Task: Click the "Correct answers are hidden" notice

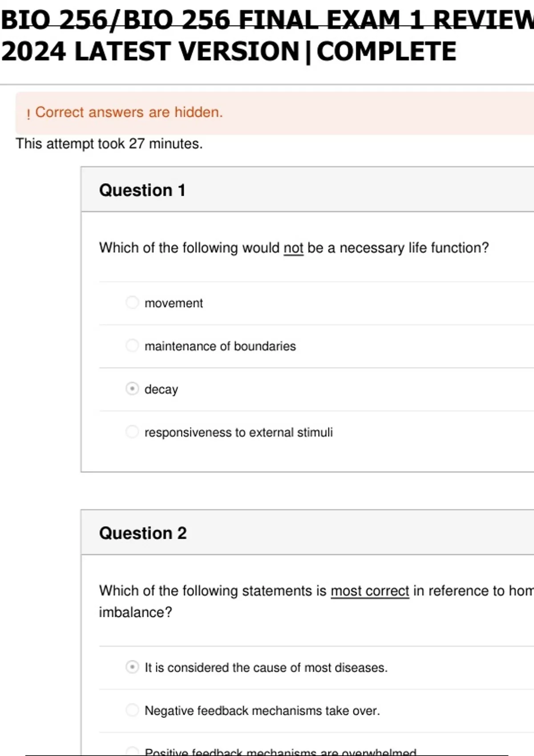Action: point(129,112)
